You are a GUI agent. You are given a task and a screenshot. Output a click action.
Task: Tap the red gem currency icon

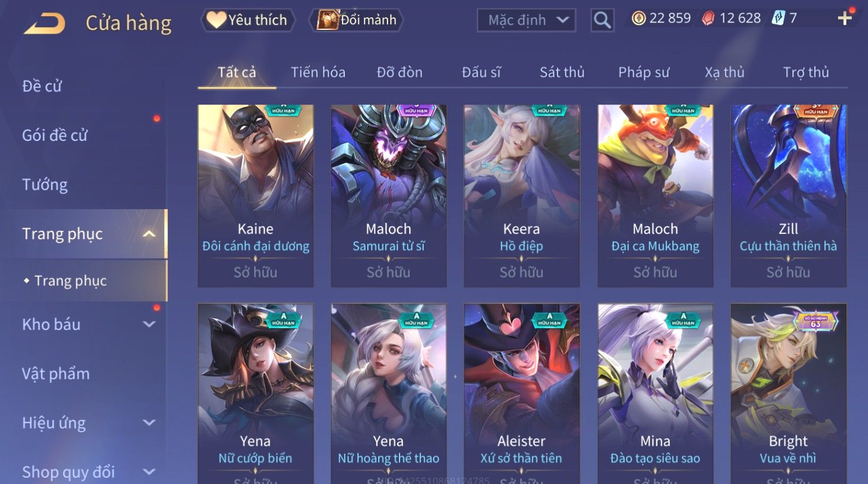708,18
